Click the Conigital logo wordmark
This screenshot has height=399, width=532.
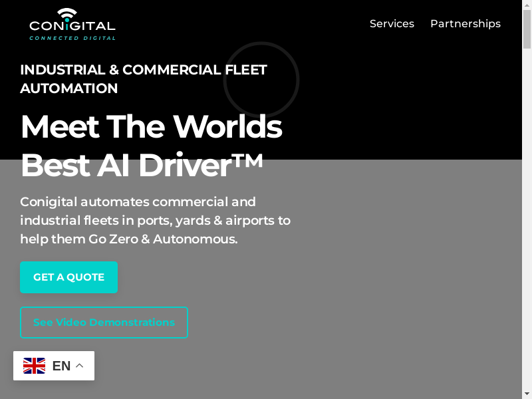coord(72,27)
